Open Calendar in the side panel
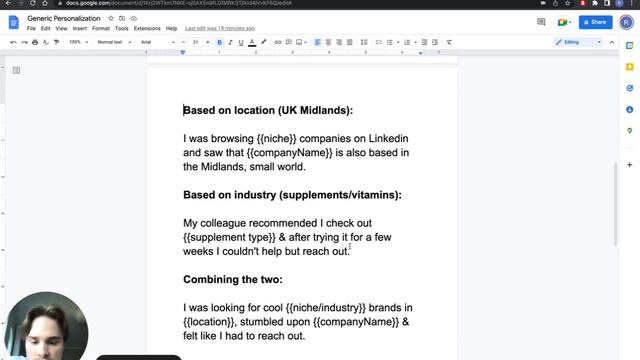 point(630,46)
